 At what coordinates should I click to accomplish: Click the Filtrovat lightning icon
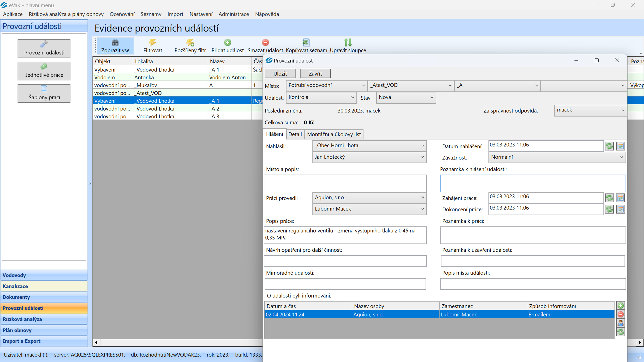152,43
